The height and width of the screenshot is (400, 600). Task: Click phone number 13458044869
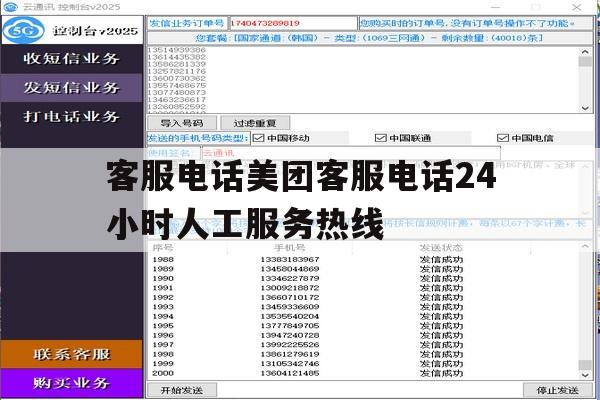(290, 269)
